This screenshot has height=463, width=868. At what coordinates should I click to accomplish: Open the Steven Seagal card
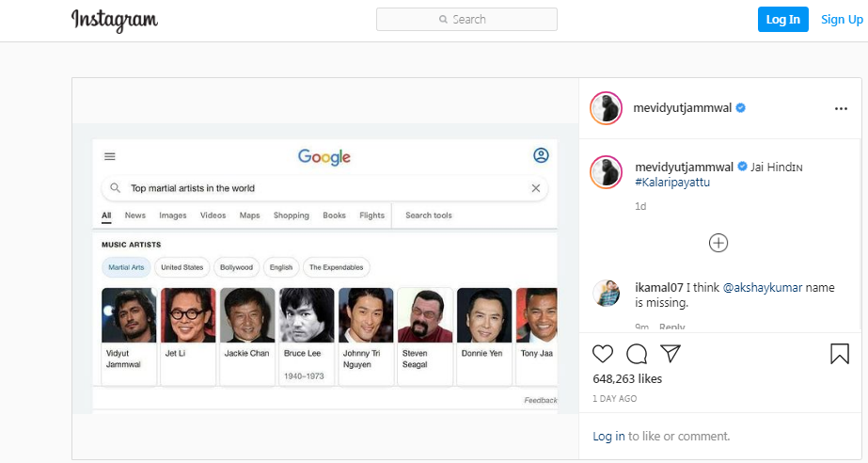(425, 336)
